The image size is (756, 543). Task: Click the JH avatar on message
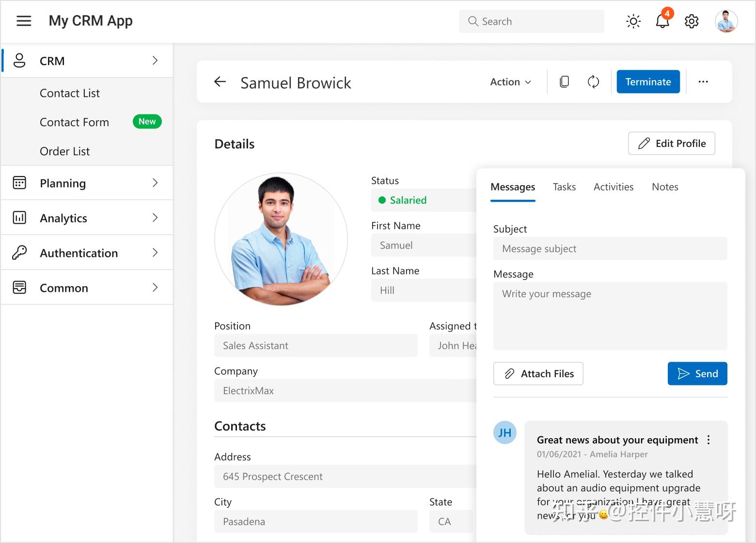click(x=505, y=432)
